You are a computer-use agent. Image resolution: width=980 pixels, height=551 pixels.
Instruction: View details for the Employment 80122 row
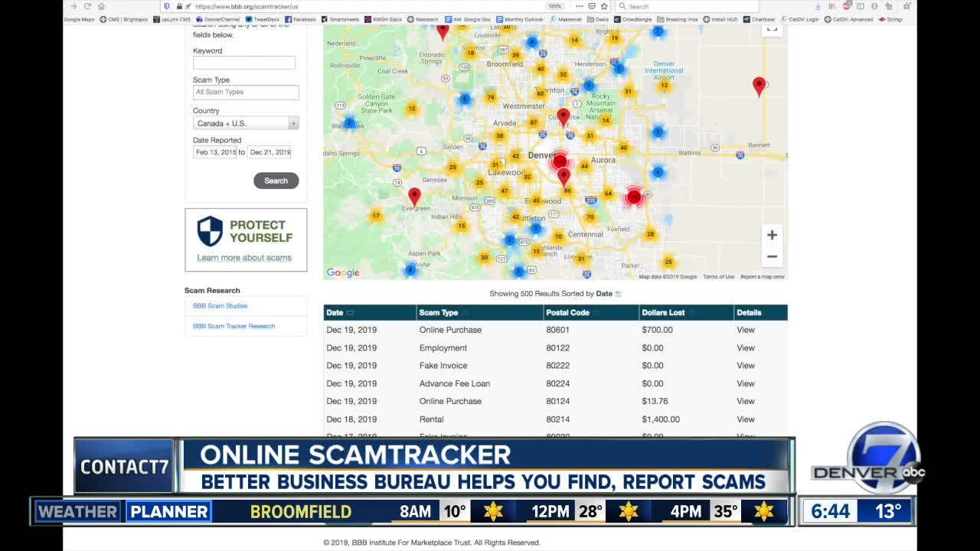coord(746,347)
